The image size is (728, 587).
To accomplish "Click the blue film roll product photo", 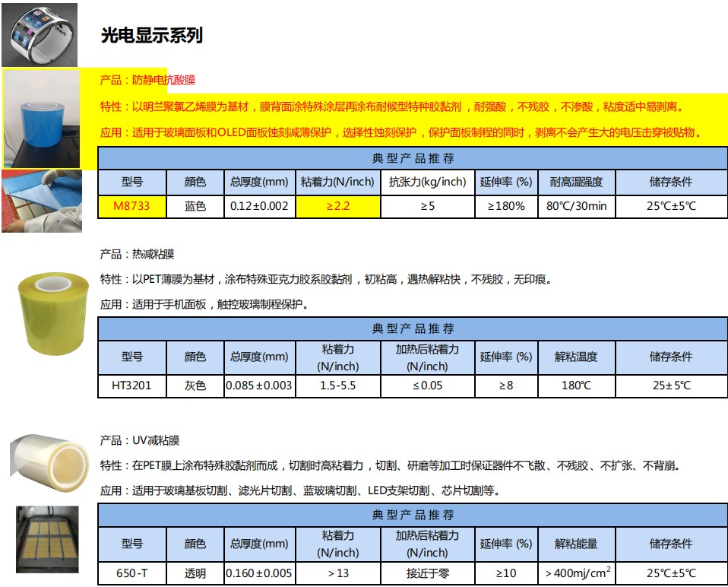I will tap(42, 119).
